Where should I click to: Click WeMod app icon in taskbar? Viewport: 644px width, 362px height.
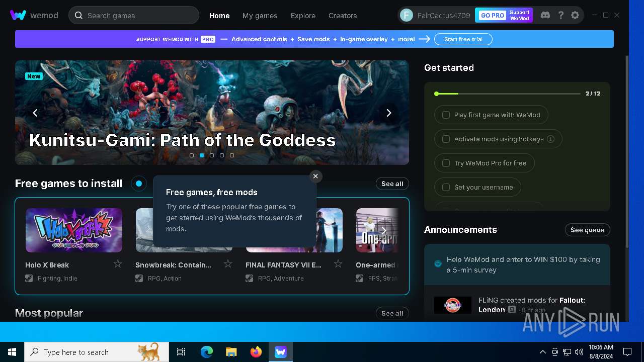coord(281,352)
